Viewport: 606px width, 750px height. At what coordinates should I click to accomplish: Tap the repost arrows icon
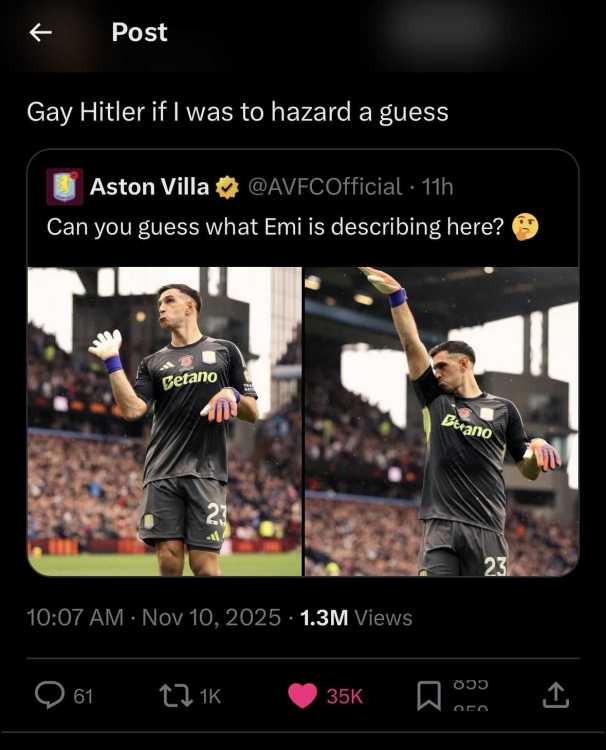click(x=175, y=695)
